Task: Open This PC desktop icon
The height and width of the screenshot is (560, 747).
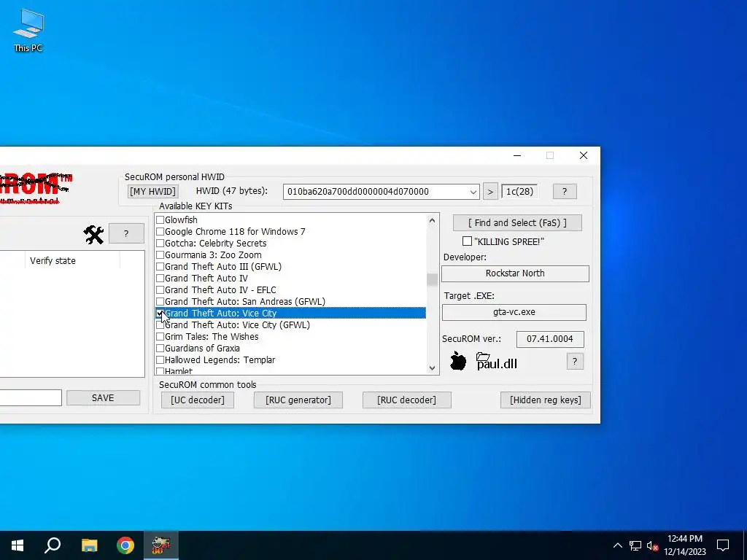Action: [x=28, y=31]
